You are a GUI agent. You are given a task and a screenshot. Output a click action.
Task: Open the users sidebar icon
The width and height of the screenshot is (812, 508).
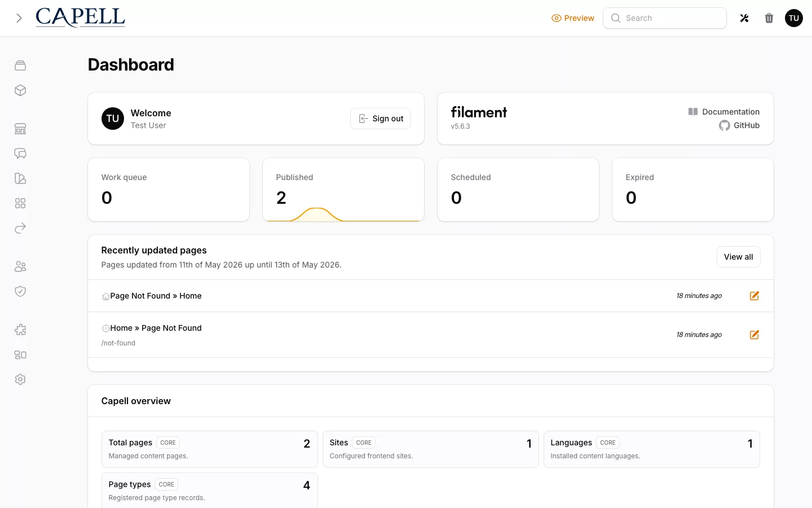click(20, 266)
